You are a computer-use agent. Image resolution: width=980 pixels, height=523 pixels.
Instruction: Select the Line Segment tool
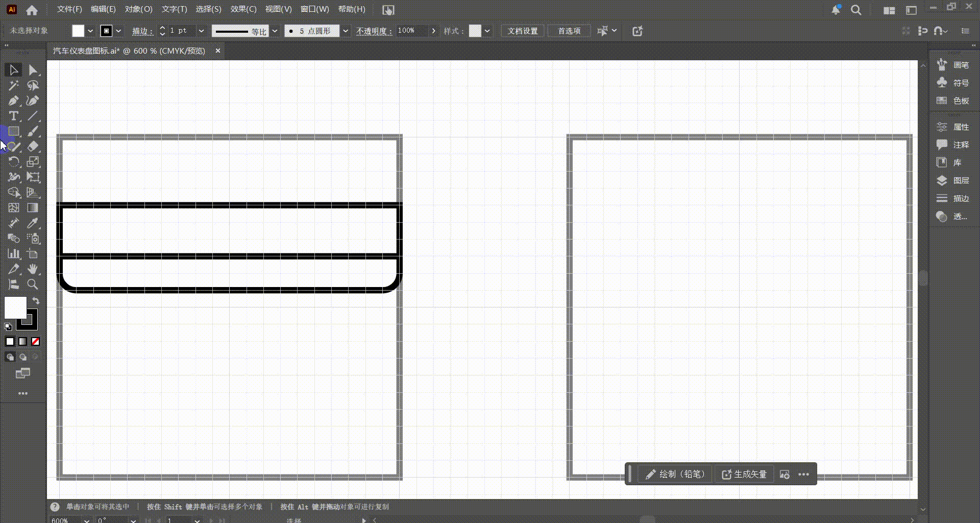[33, 116]
